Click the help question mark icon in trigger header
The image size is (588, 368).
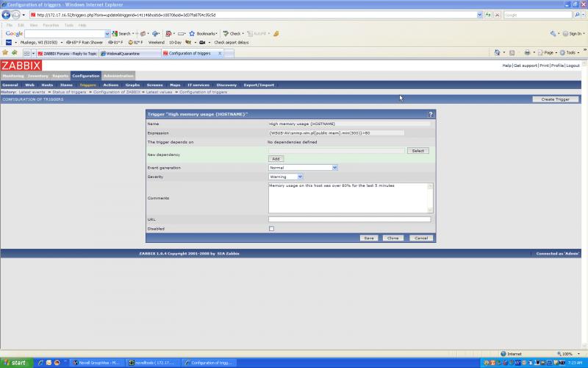(431, 114)
